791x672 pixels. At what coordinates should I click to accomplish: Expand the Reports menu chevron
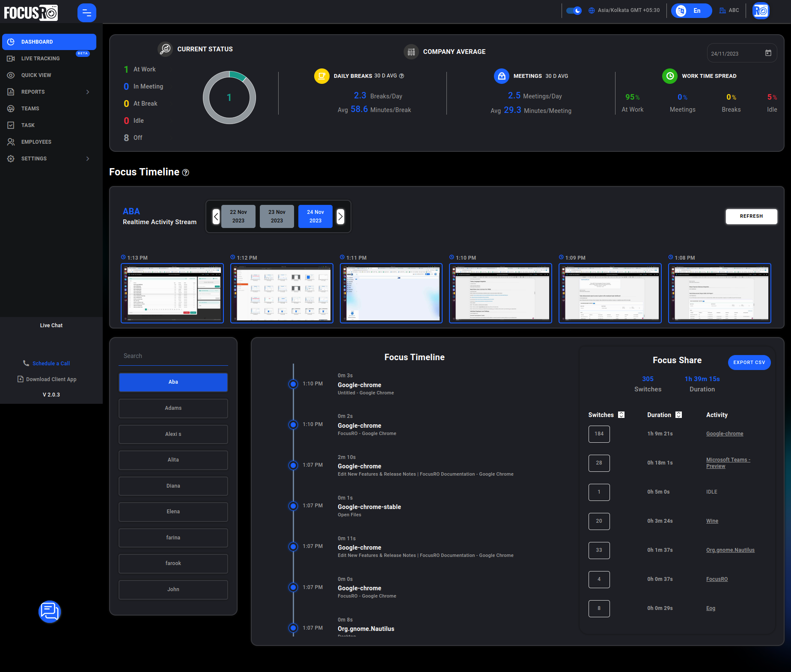(88, 92)
